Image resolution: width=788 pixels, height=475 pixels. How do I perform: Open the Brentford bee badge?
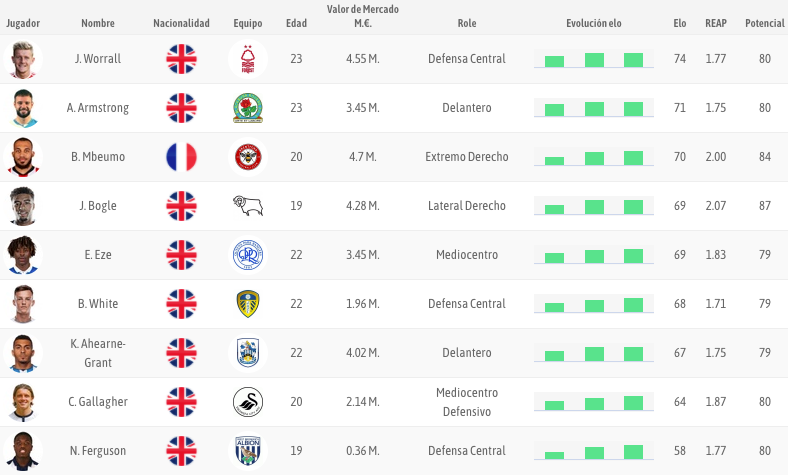(x=248, y=157)
